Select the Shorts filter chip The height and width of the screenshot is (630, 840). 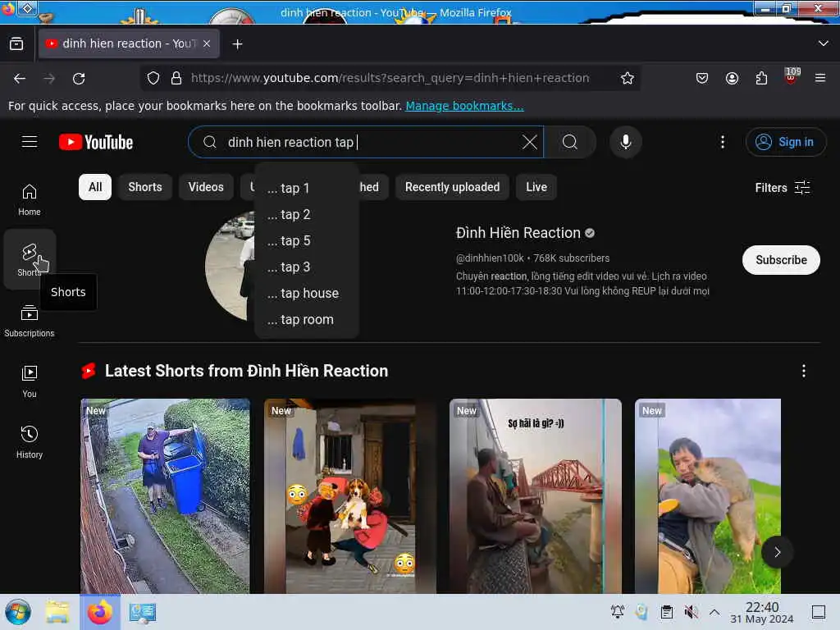click(145, 187)
